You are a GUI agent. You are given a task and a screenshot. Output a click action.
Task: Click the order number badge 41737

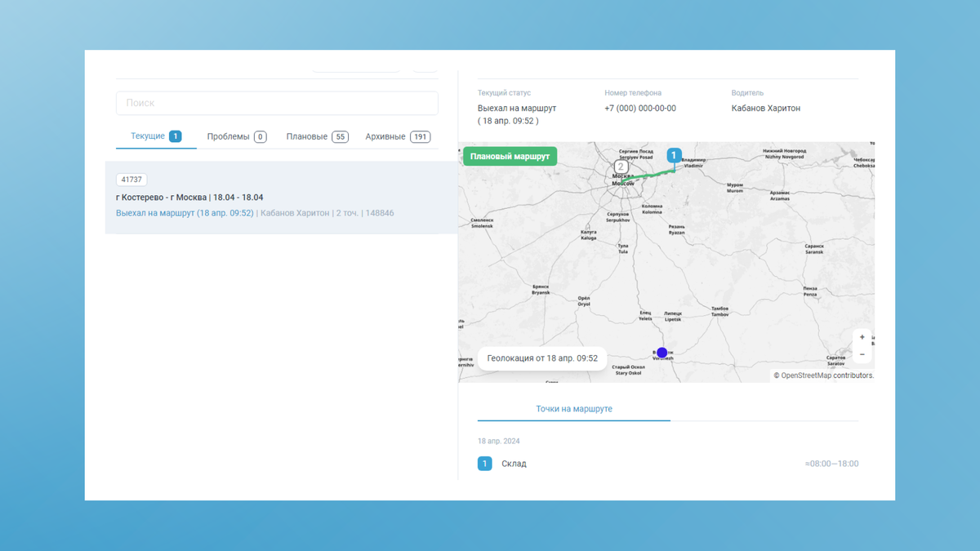pos(131,180)
